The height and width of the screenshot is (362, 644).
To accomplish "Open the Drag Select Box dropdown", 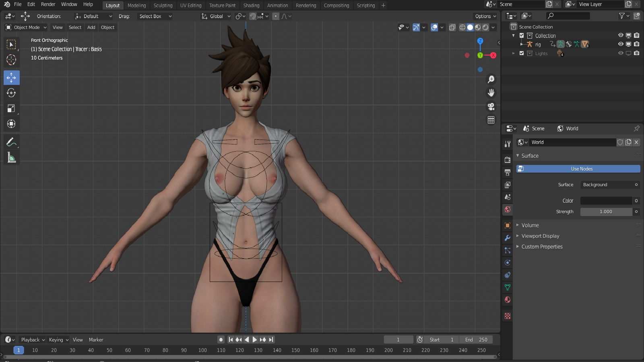I will tap(155, 16).
